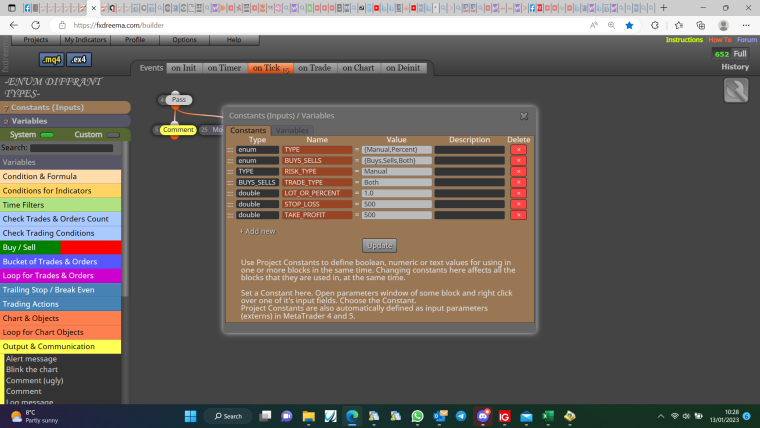Open Excel from the taskbar
The height and width of the screenshot is (428, 760).
click(x=548, y=416)
